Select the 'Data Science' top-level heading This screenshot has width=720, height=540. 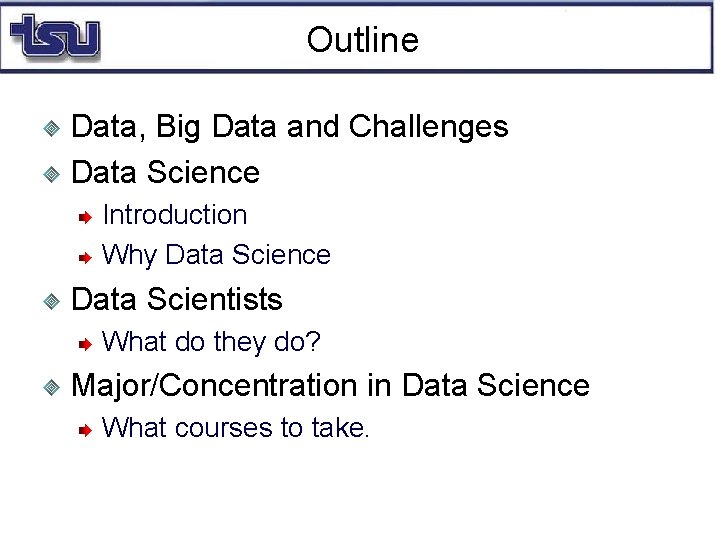click(x=166, y=173)
